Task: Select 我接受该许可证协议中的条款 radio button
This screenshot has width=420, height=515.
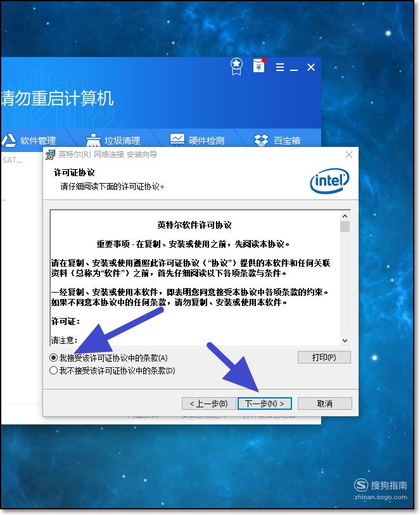Action: point(53,357)
